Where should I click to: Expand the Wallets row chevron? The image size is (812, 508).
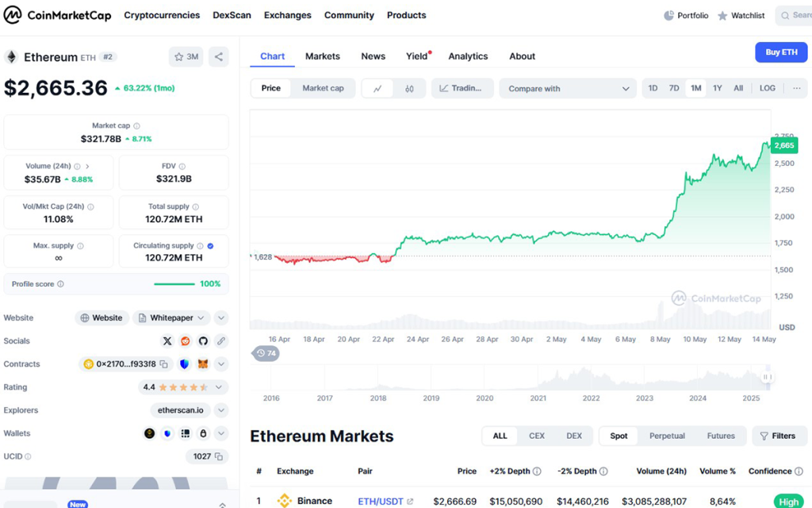[x=221, y=433]
